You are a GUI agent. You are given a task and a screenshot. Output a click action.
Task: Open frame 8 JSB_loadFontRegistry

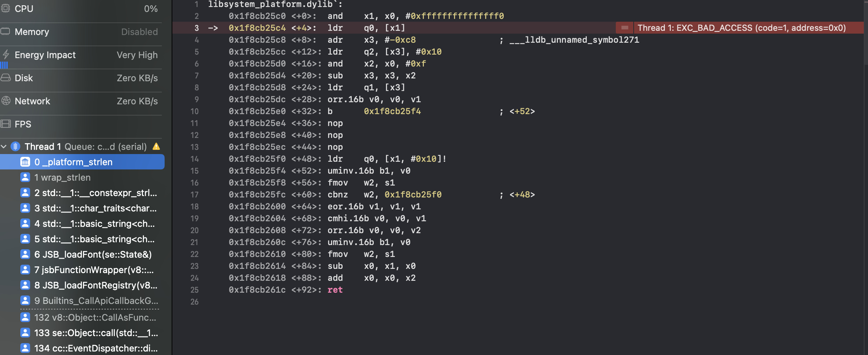click(x=96, y=285)
